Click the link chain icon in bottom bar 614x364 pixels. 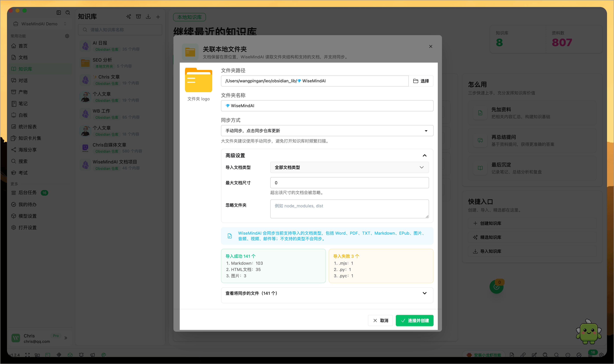coord(523,355)
